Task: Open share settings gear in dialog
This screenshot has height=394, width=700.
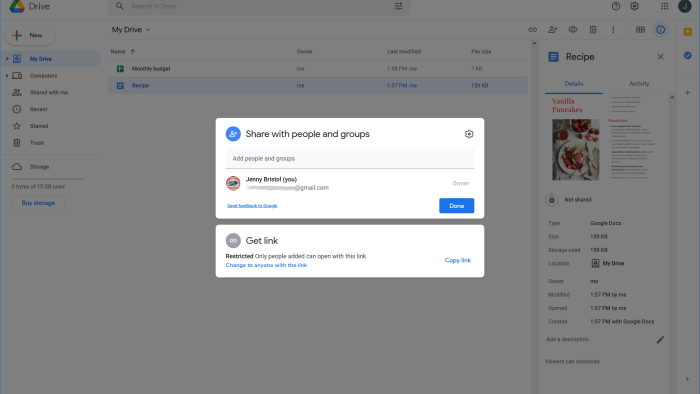Action: click(469, 134)
